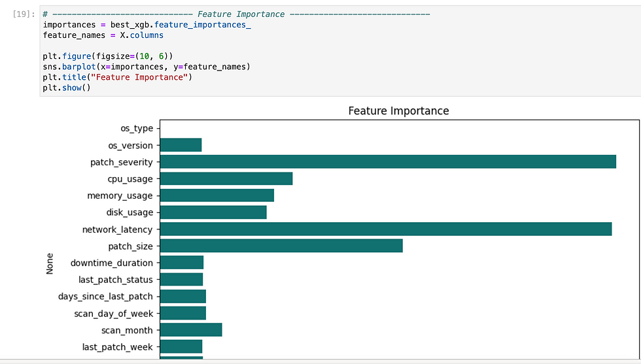Click the importances assignment code line
The width and height of the screenshot is (641, 364).
point(147,25)
